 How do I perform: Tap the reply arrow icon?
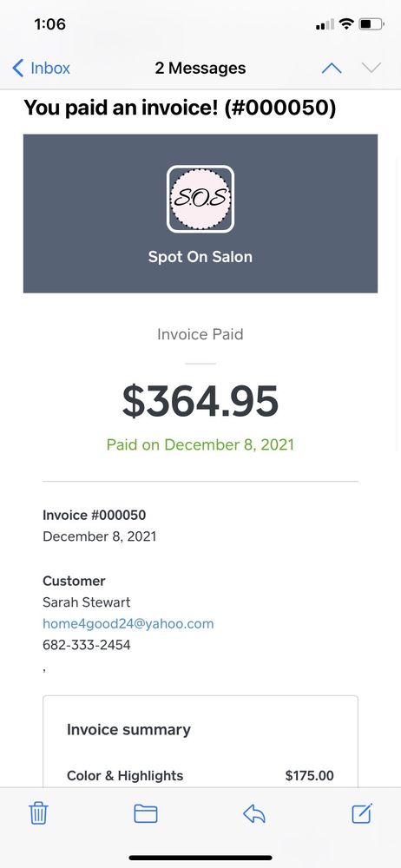(254, 813)
